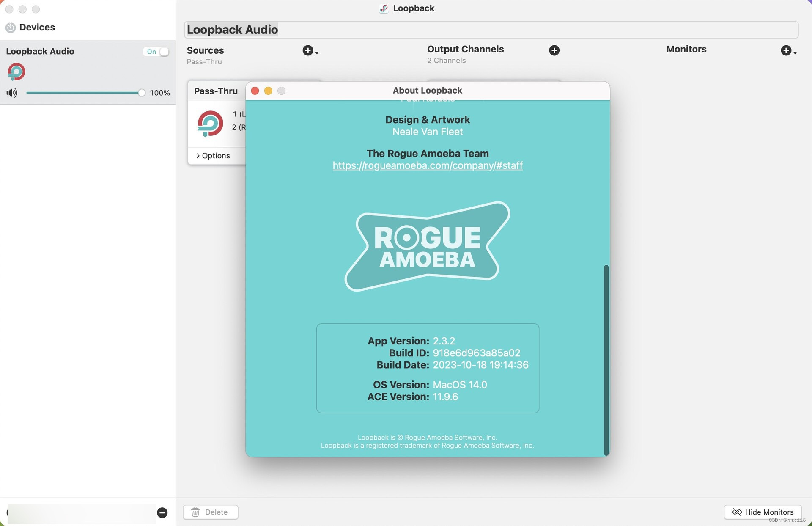This screenshot has width=812, height=526.
Task: Click the Sources heading
Action: [205, 50]
